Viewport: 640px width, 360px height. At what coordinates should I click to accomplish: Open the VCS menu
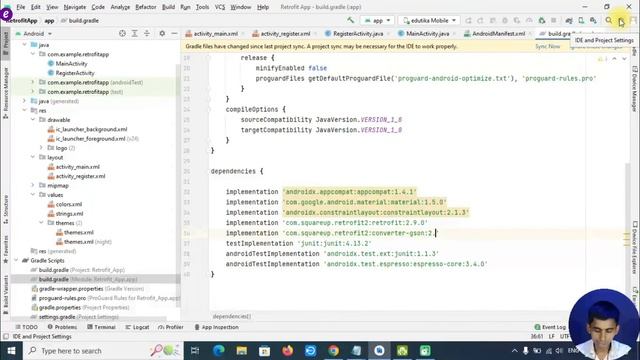(x=220, y=7)
